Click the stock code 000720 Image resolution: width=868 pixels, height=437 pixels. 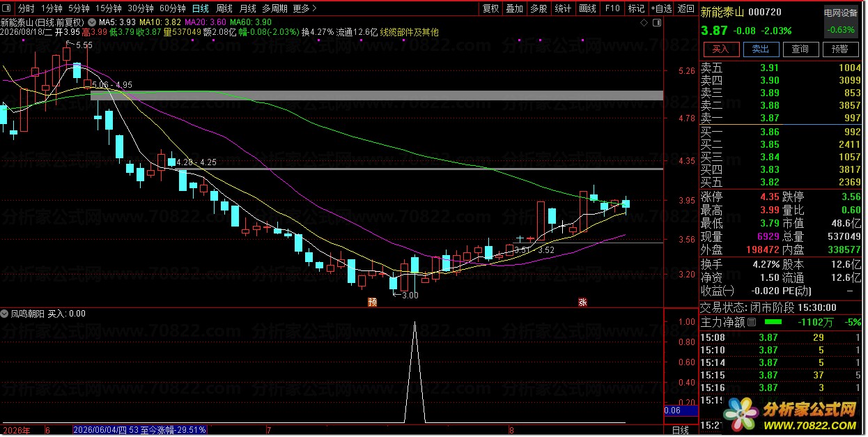(x=766, y=12)
